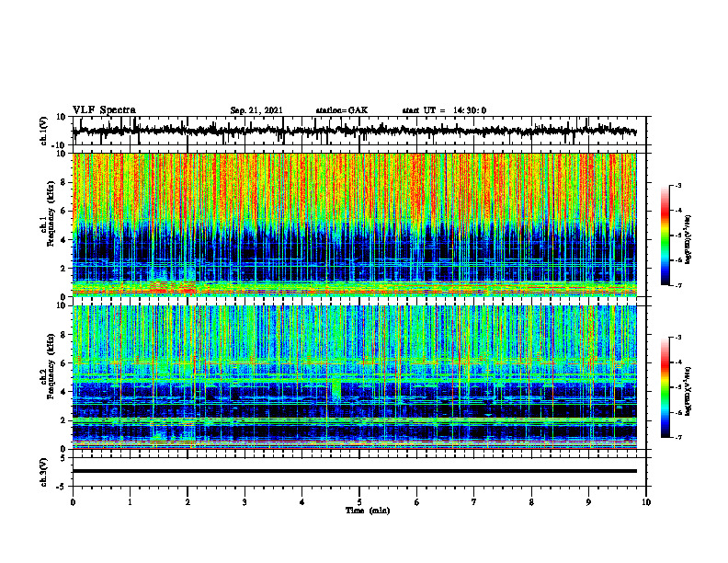Click the time axis tick label "0"
Screen dimensions: 728x563
coord(73,502)
